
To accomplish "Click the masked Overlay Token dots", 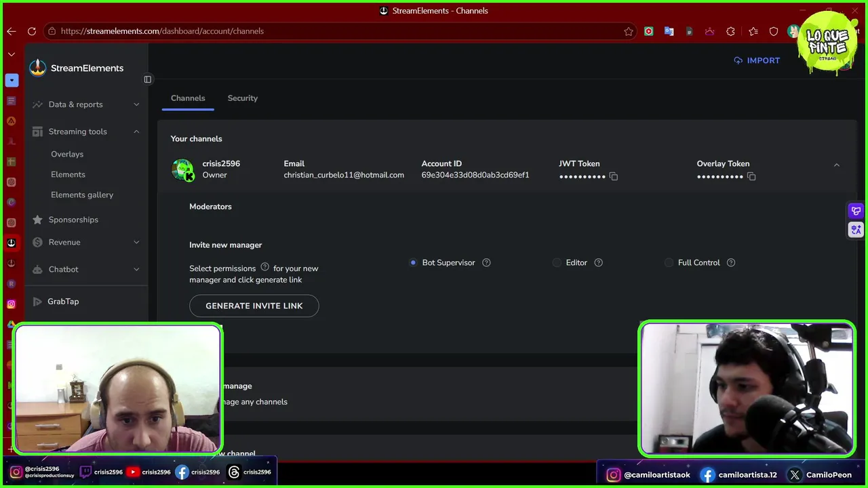I will coord(719,176).
